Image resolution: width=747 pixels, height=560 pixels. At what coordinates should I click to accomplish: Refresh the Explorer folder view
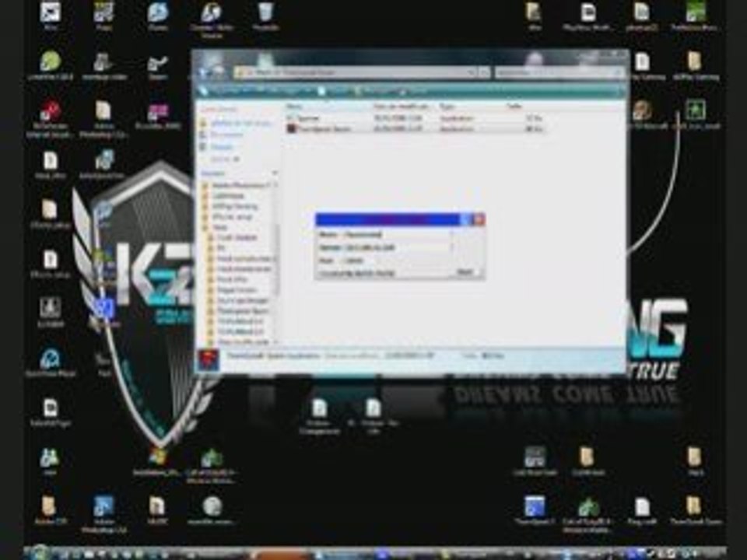pyautogui.click(x=485, y=72)
